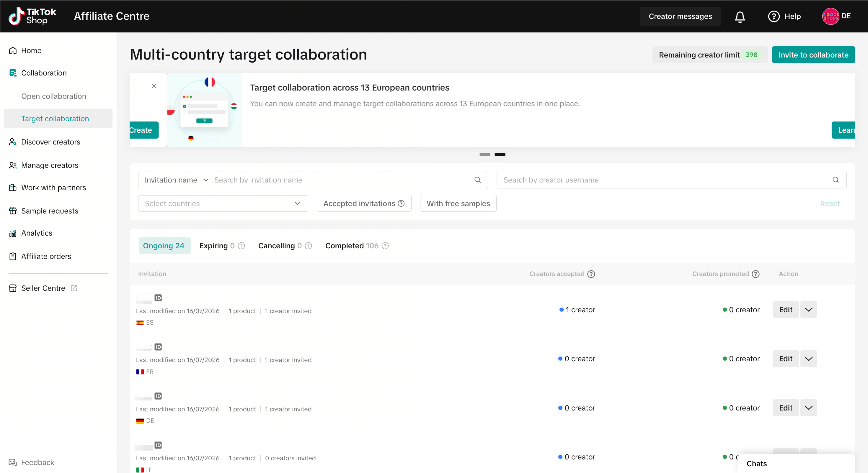Open the Seller Centre external link icon
This screenshot has height=473, width=868.
[74, 288]
